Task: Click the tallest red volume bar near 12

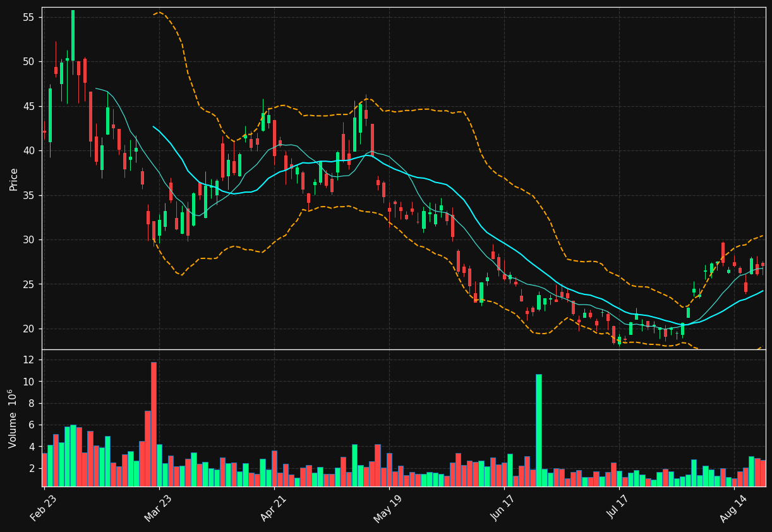Action: (154, 424)
